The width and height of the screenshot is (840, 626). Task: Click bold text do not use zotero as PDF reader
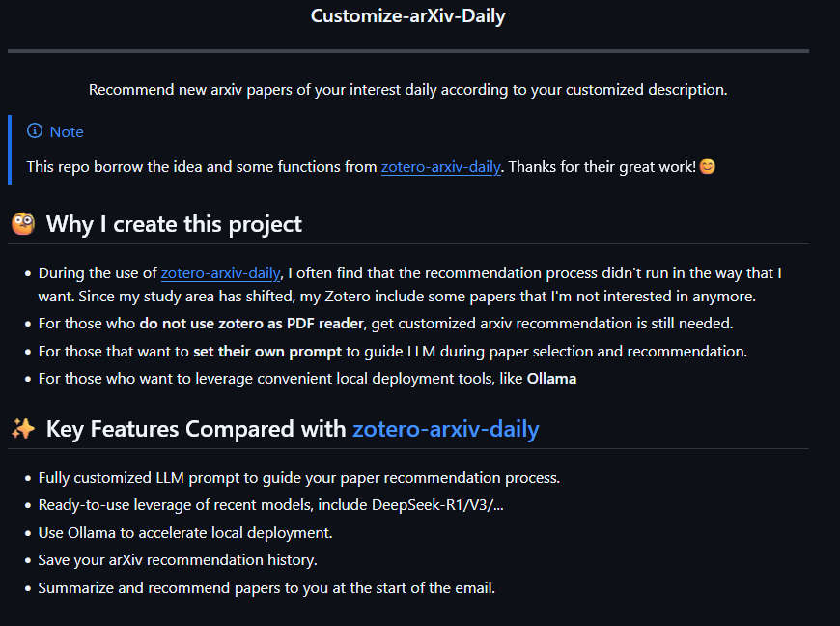251,324
